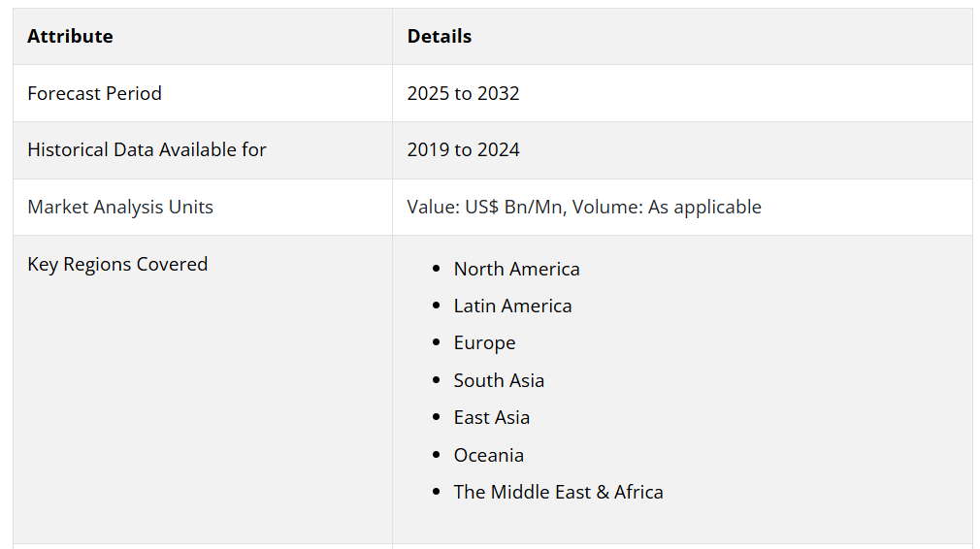Click the bullet point beside East Asia
980x549 pixels.
(437, 418)
